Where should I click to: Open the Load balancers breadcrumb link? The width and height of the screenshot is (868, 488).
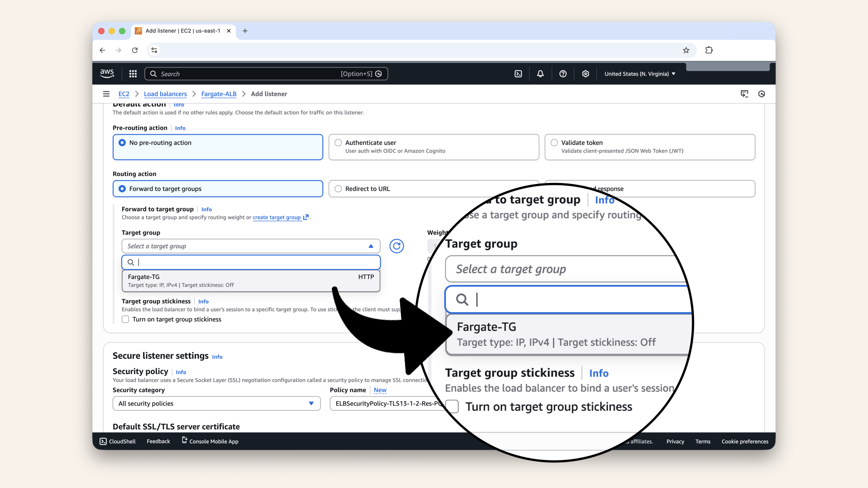coord(165,94)
